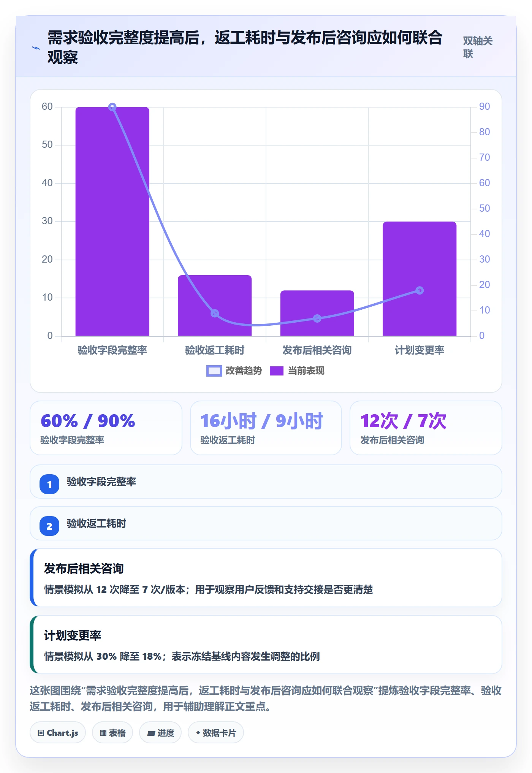The image size is (532, 773).
Task: Click the 表格 grid icon
Action: click(x=103, y=733)
